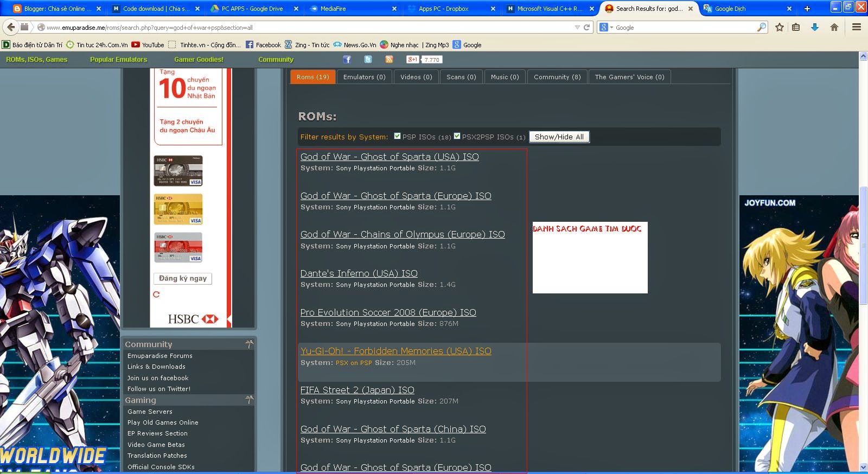This screenshot has width=868, height=474.
Task: Open the Tinhte.vn bookmark
Action: click(205, 45)
